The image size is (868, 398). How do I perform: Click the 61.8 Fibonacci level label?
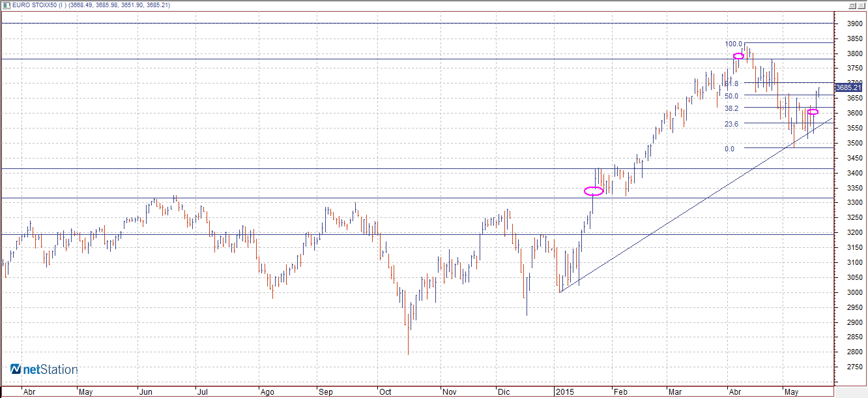pyautogui.click(x=731, y=84)
